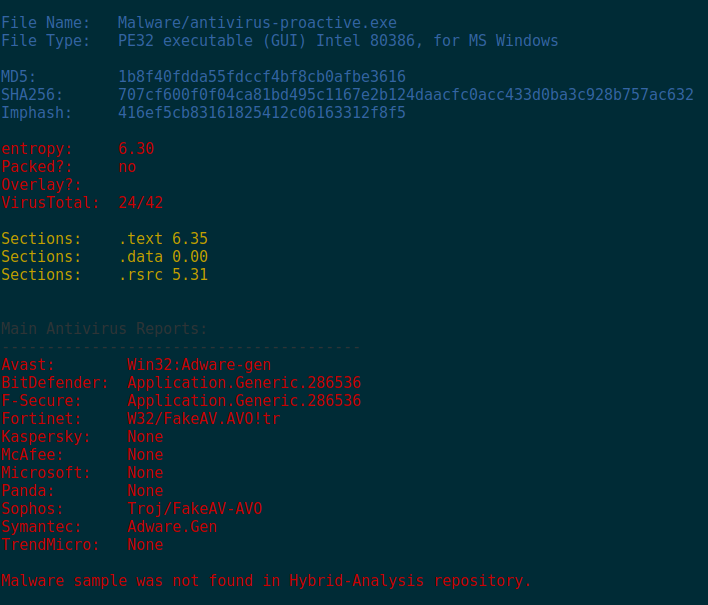Click the file name Malware/antivirus-proactive.exe
Screen dimensions: 708x605
click(x=257, y=23)
